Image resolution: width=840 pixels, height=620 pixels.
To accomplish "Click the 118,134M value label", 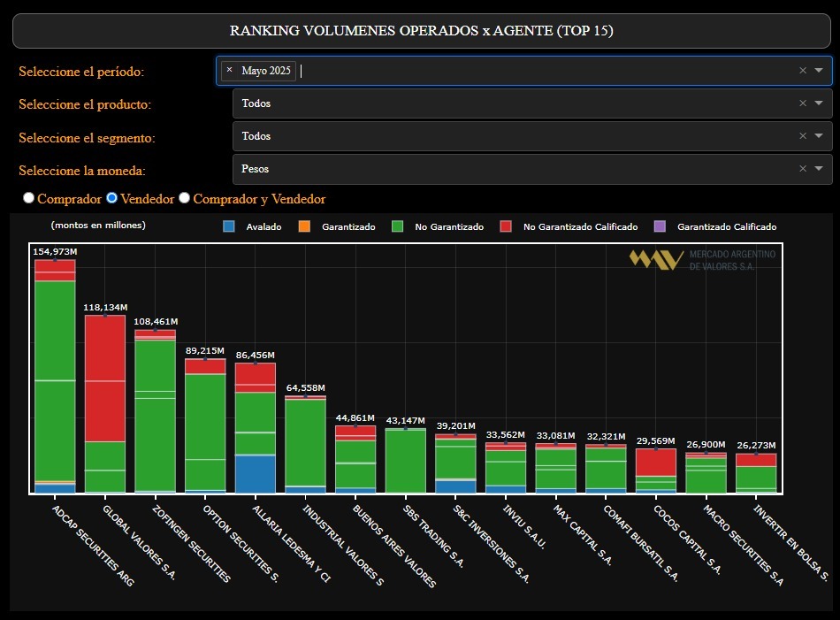I will point(105,307).
